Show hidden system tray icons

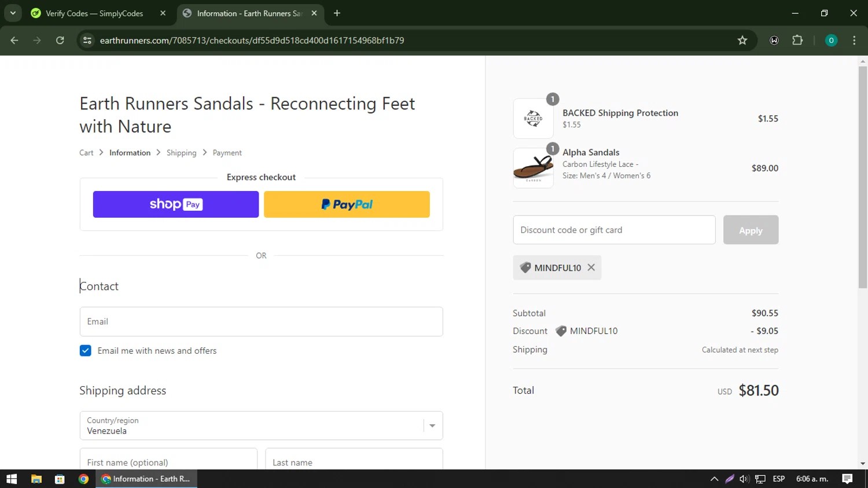coord(714,479)
